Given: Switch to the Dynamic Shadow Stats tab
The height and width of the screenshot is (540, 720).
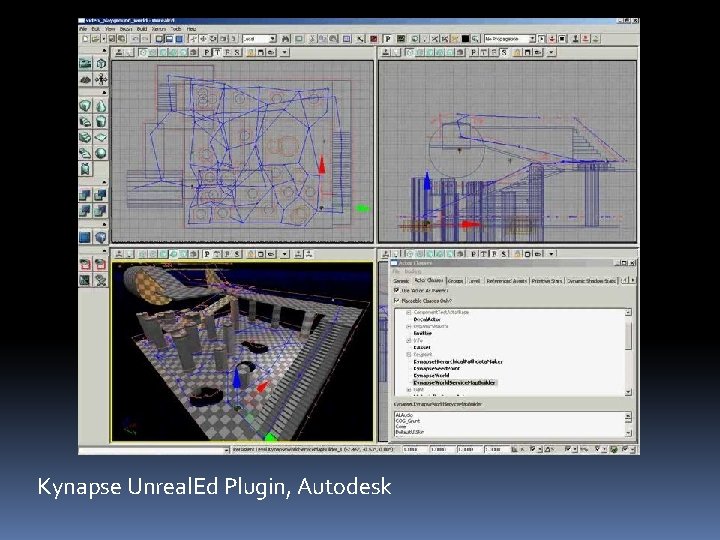Looking at the screenshot, I should [x=591, y=281].
